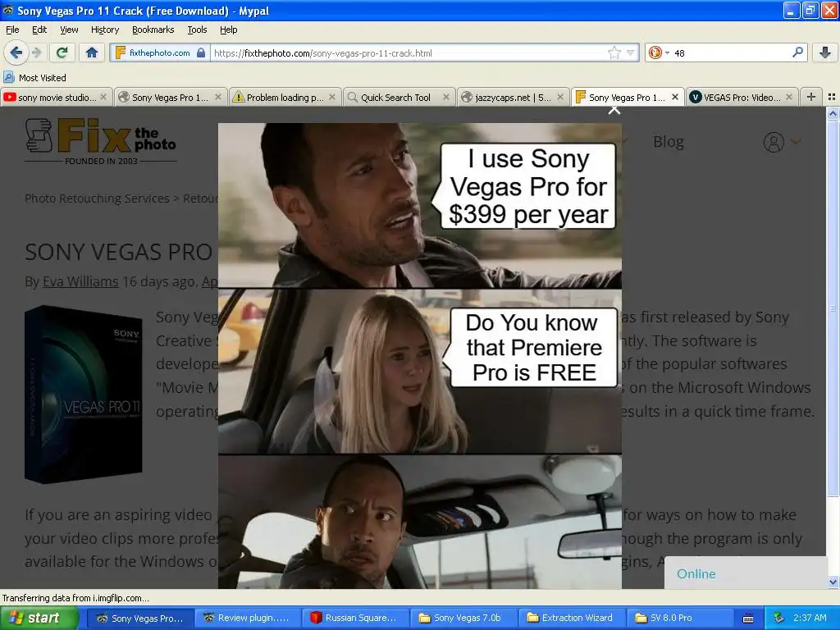
Task: Open the Edit menu
Action: click(39, 30)
